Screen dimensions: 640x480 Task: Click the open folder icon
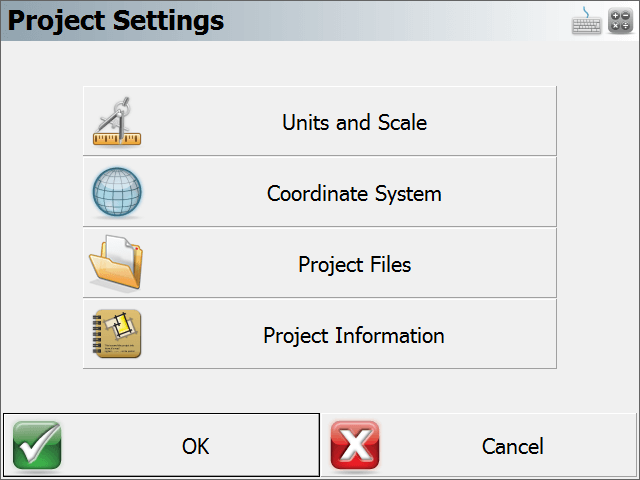point(116,263)
